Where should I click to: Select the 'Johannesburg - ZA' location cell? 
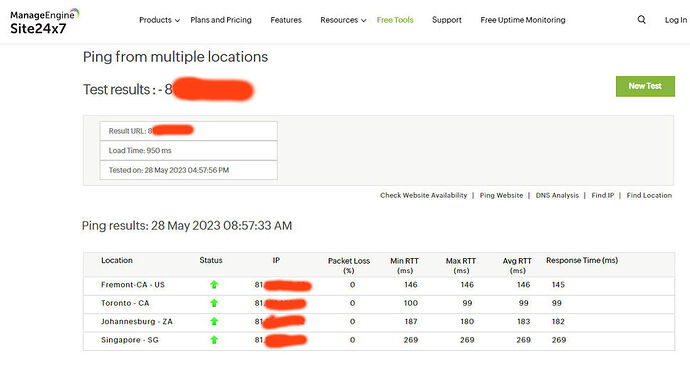point(137,322)
